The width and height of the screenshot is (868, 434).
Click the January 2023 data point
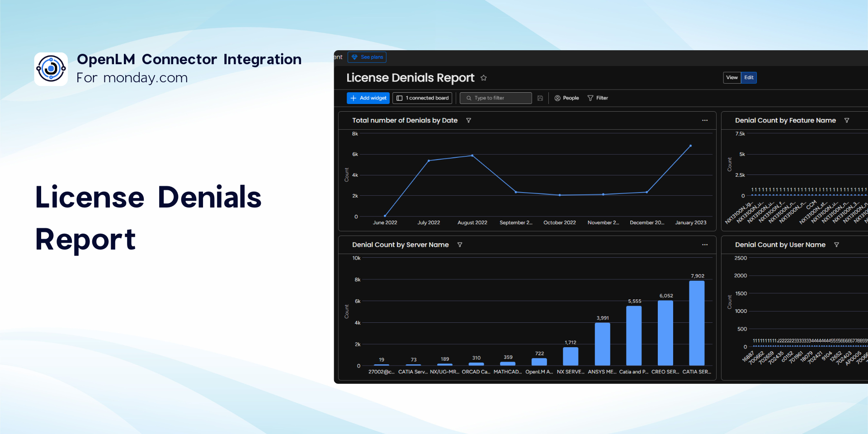point(690,146)
